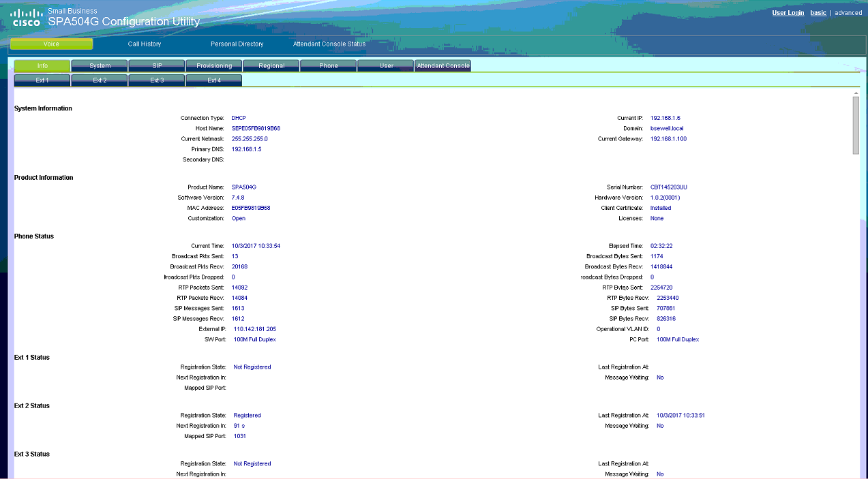Click the Client Certificate value Installed

tap(661, 208)
